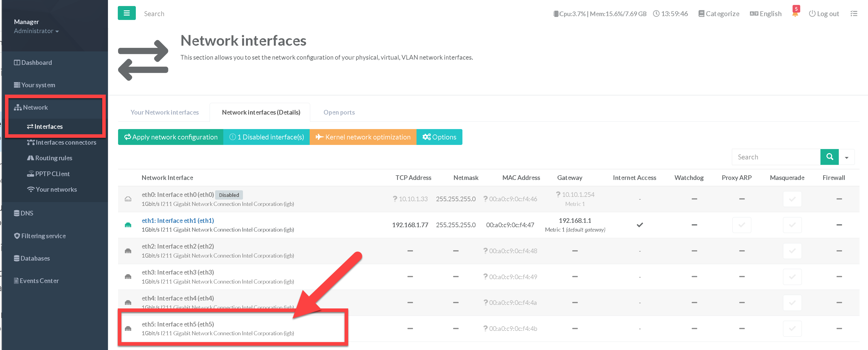Click the table search input field
This screenshot has height=350, width=868.
click(x=776, y=157)
